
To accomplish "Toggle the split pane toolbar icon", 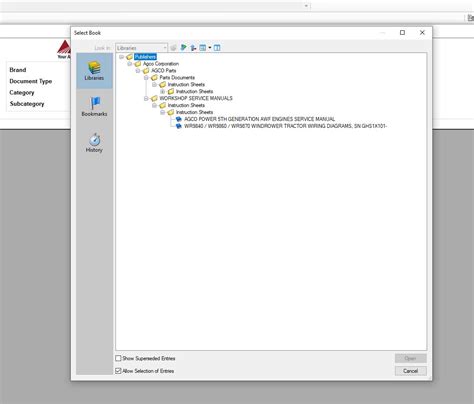I will tap(217, 48).
